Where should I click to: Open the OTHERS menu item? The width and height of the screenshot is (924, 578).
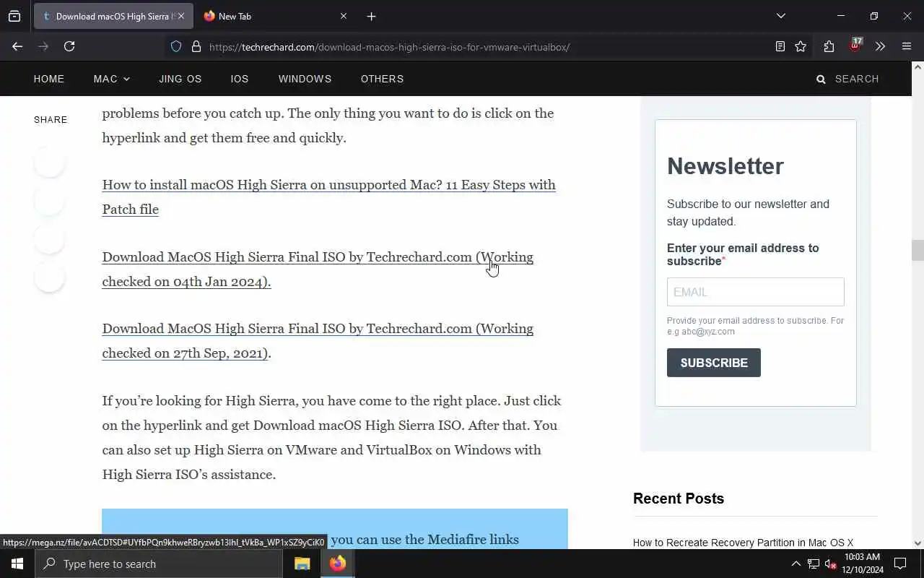[x=383, y=79]
